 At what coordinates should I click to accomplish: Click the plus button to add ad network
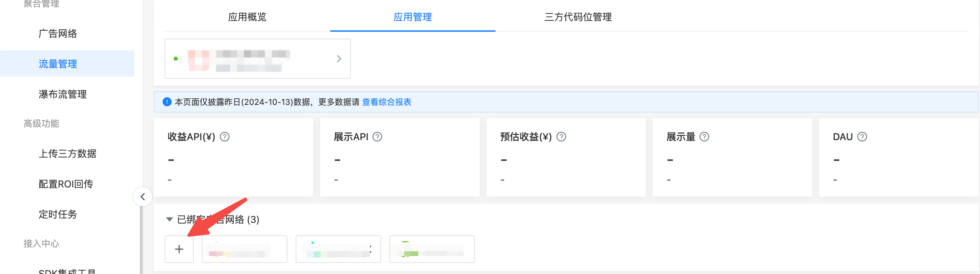[179, 249]
